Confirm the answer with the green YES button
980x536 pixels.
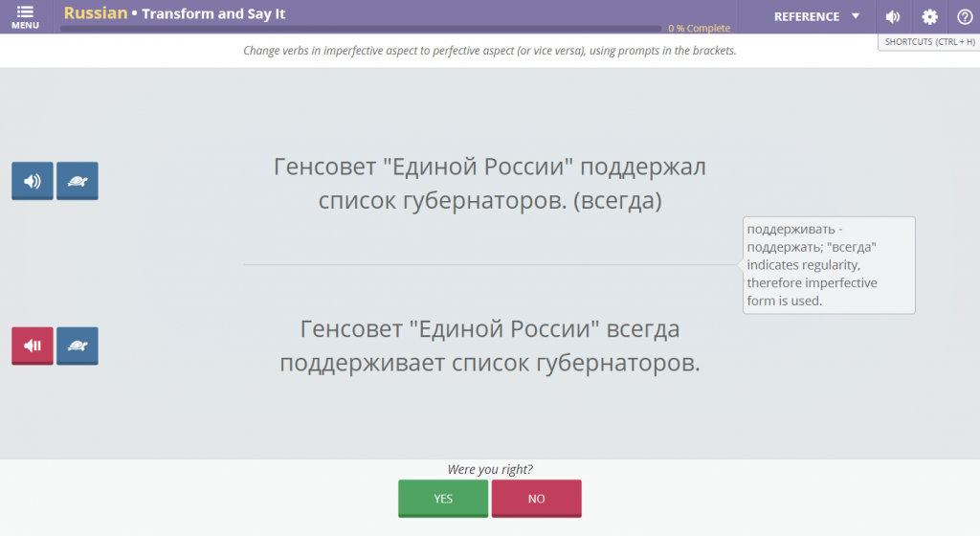tap(443, 499)
